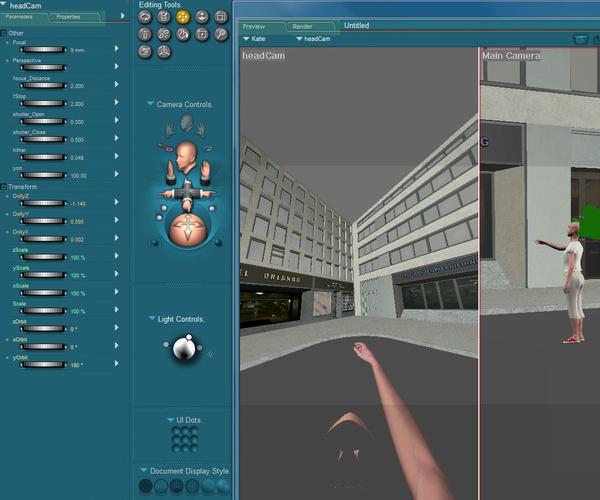Select the View Magnifier tool

[x=221, y=34]
